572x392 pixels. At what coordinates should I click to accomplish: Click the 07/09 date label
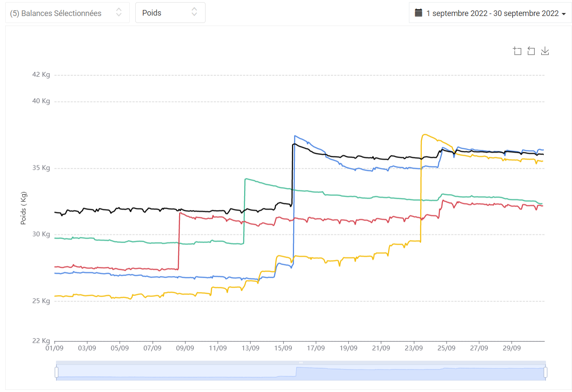click(153, 348)
